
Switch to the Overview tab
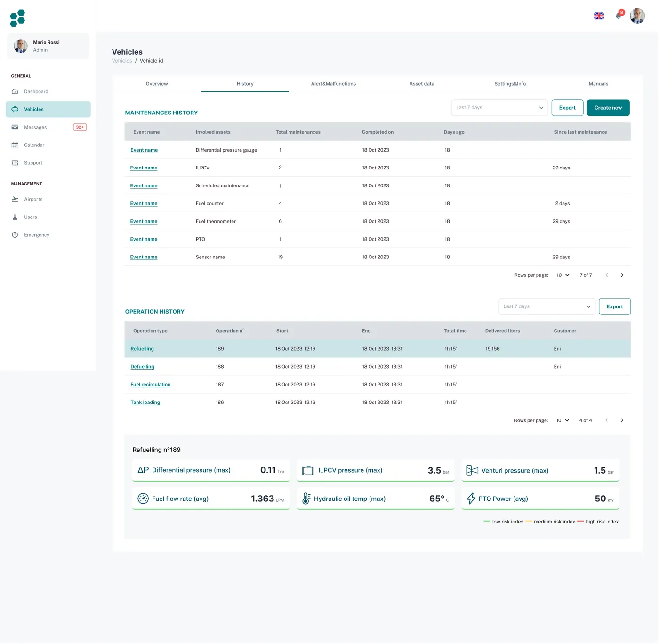(157, 84)
